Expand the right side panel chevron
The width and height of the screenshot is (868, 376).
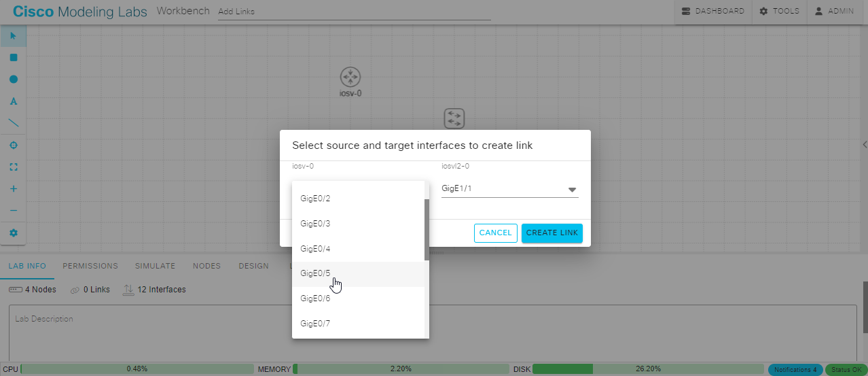865,144
